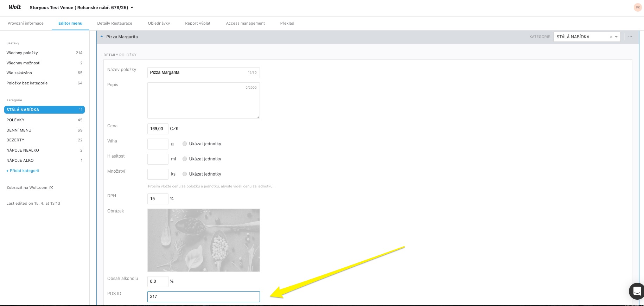Switch to Access management tab
This screenshot has width=644, height=306.
246,23
